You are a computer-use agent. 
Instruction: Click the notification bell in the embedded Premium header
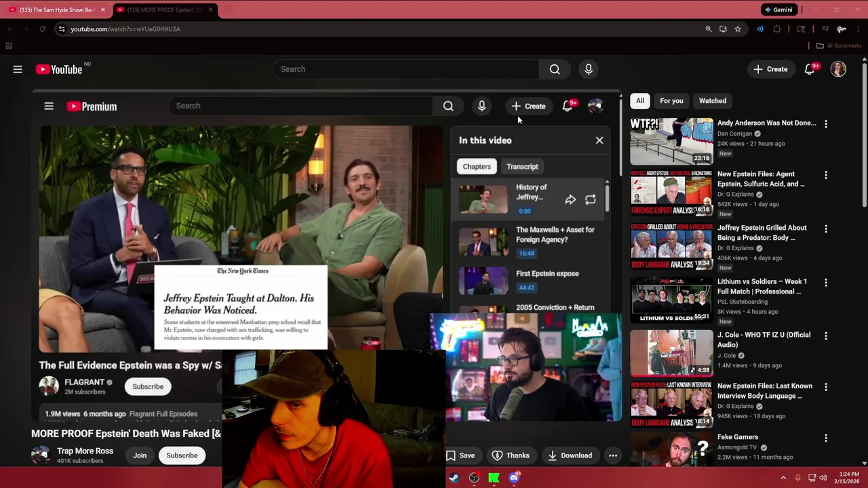click(568, 106)
